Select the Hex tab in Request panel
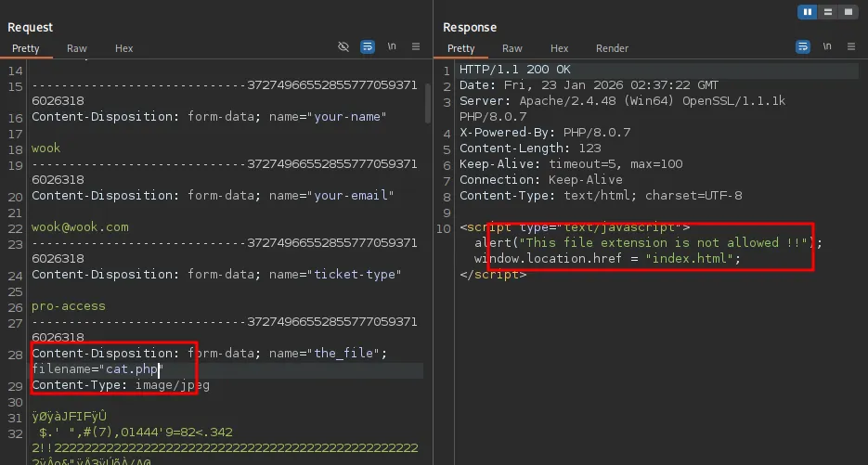 [124, 48]
